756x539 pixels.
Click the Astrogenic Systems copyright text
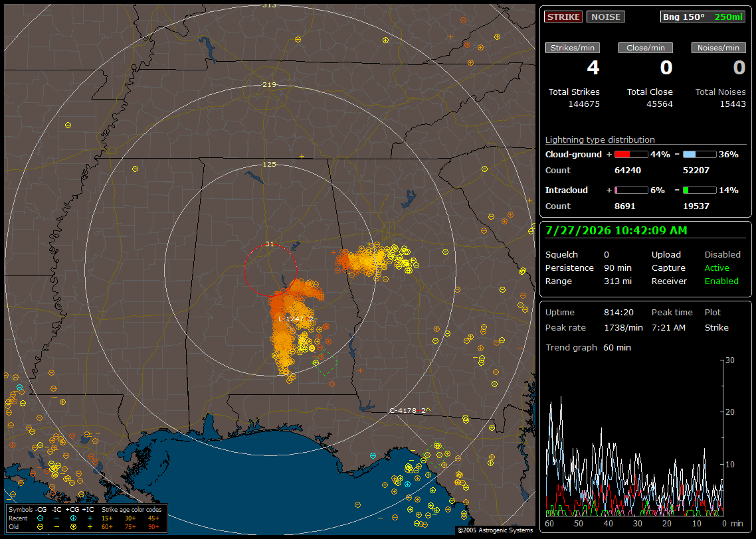point(495,530)
